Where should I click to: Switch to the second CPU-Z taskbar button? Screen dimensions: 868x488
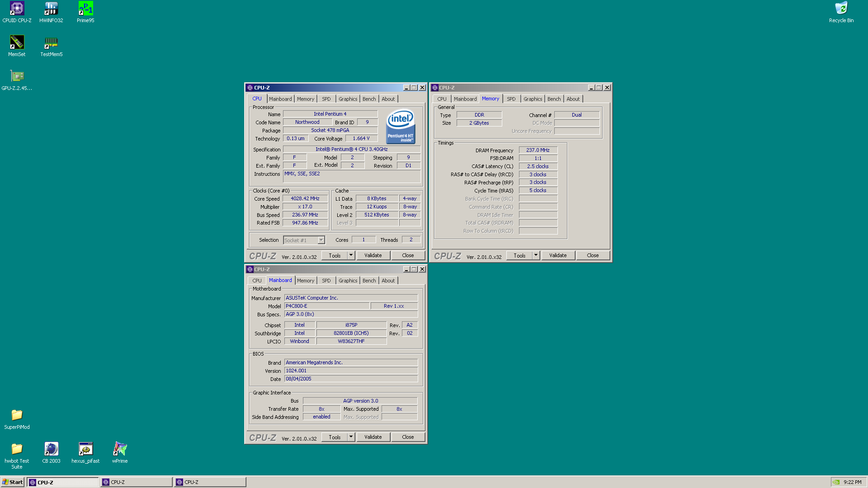[136, 482]
